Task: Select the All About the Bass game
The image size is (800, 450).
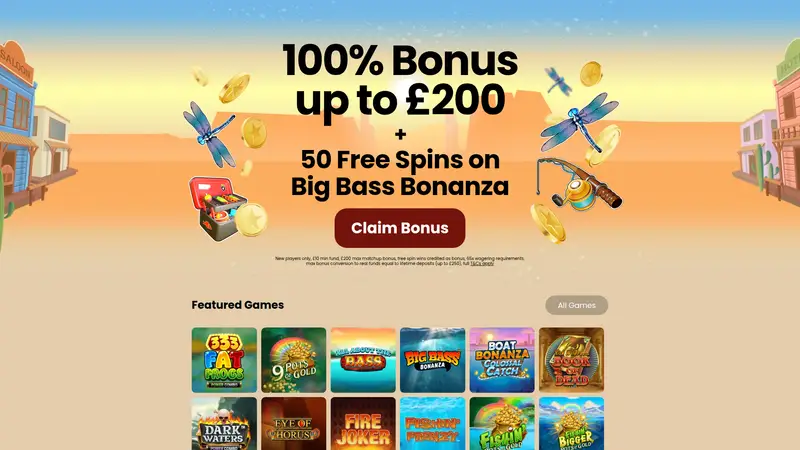Action: click(x=363, y=360)
